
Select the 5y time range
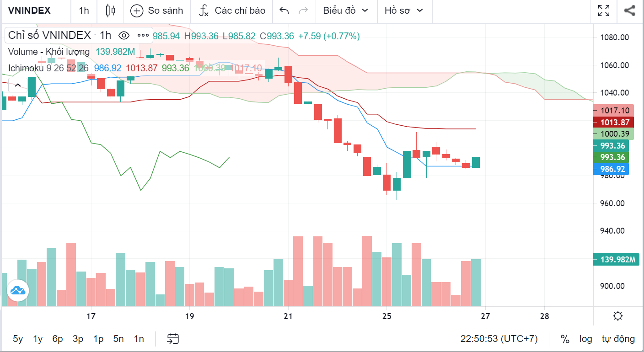(x=18, y=339)
